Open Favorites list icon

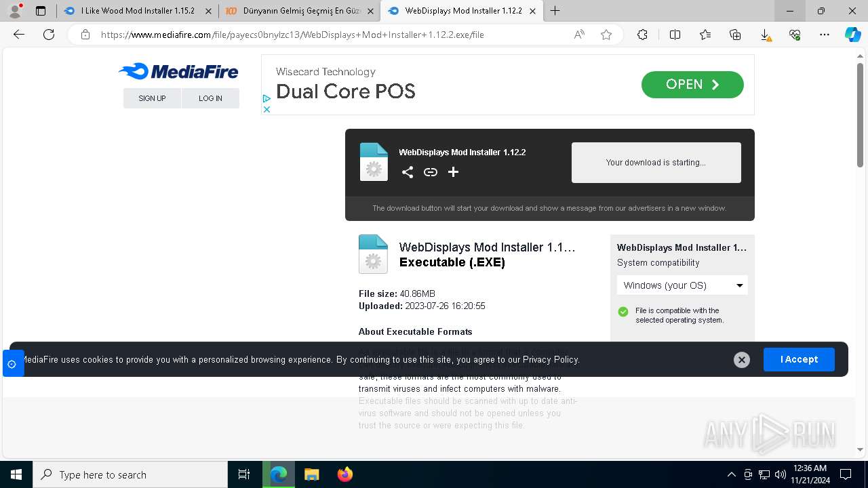coord(705,35)
